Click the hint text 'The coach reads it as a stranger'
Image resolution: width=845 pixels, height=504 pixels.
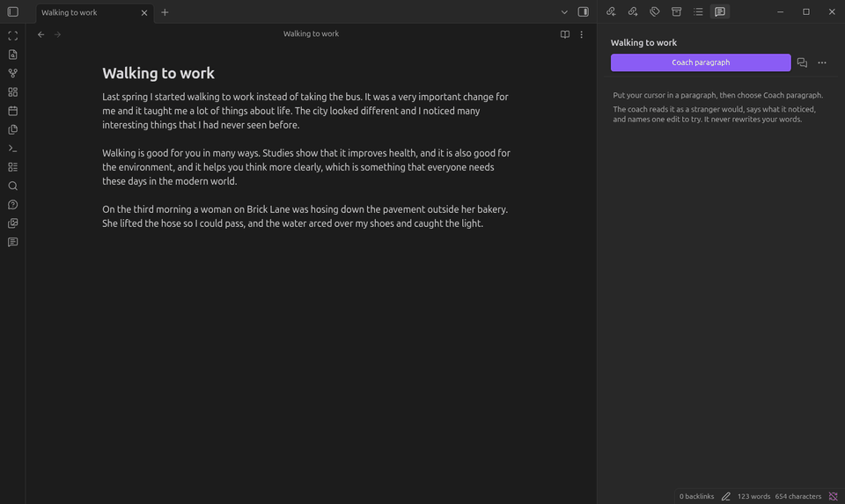[715, 114]
